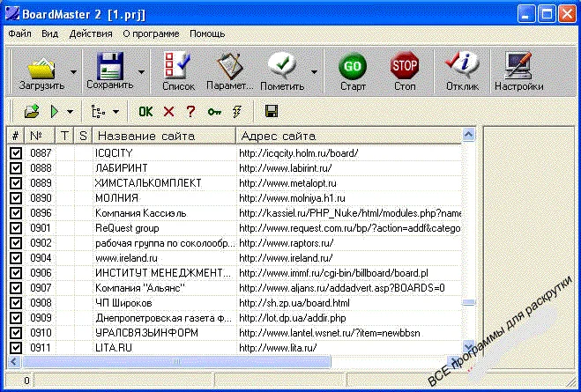581x392 pixels.
Task: Click the red question mark icon
Action: click(190, 111)
